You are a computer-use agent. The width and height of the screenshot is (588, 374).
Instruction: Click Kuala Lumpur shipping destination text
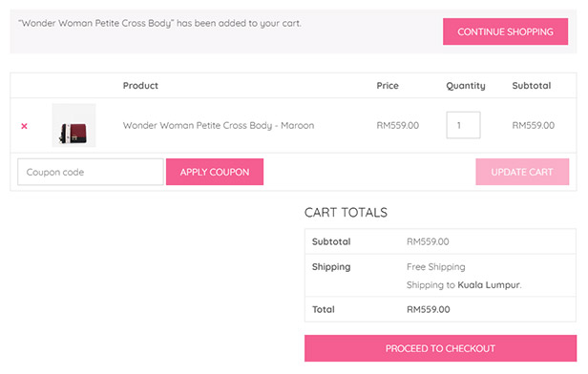point(489,285)
